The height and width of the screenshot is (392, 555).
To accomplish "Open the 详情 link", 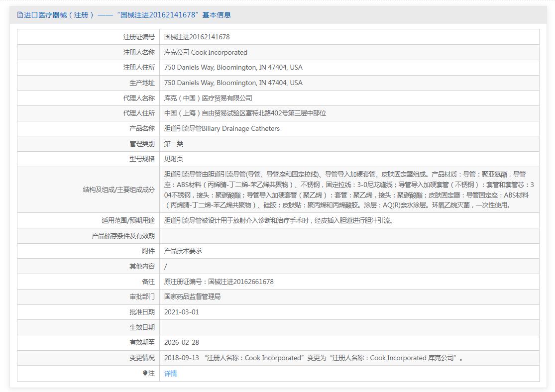I will point(171,374).
